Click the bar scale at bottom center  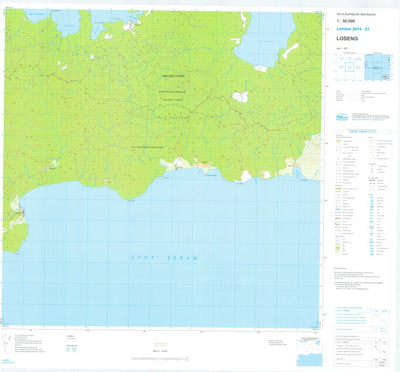[160, 359]
